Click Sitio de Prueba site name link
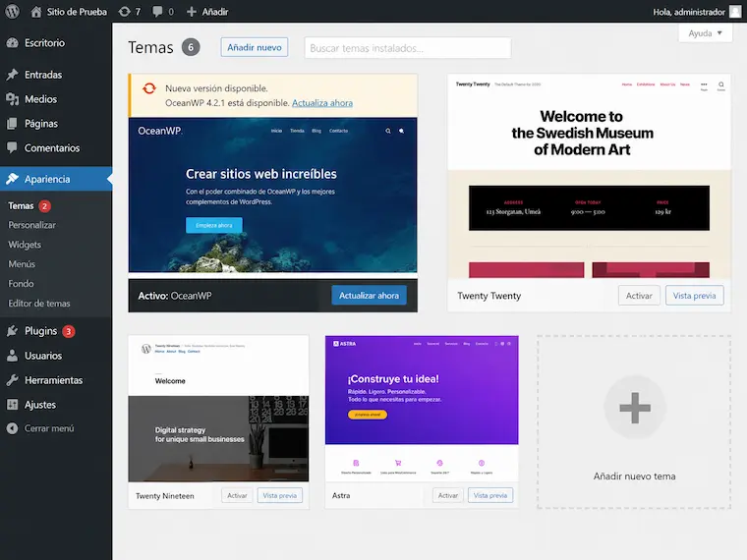747x560 pixels. point(77,12)
